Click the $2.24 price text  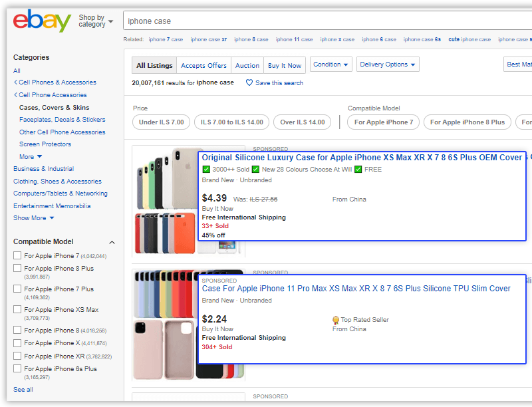(214, 319)
